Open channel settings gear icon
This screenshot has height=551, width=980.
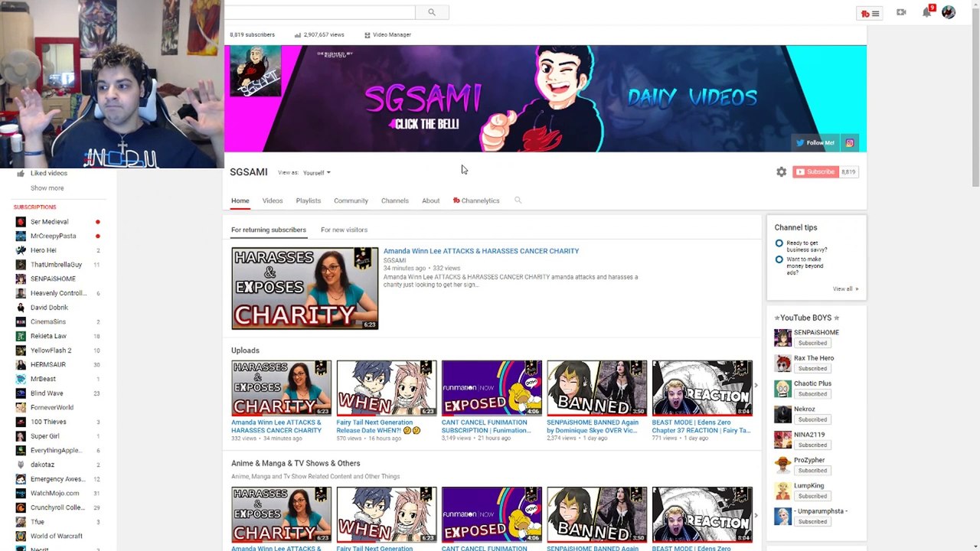pyautogui.click(x=781, y=172)
